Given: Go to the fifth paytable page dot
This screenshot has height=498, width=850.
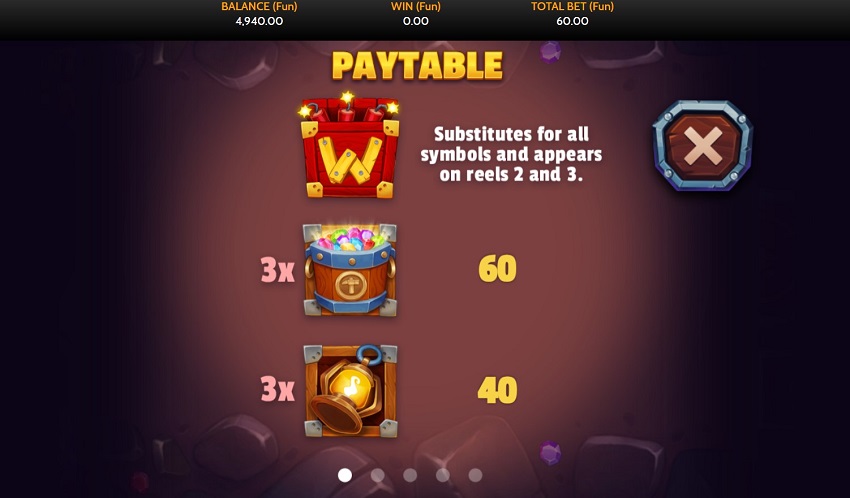Looking at the screenshot, I should tap(475, 475).
